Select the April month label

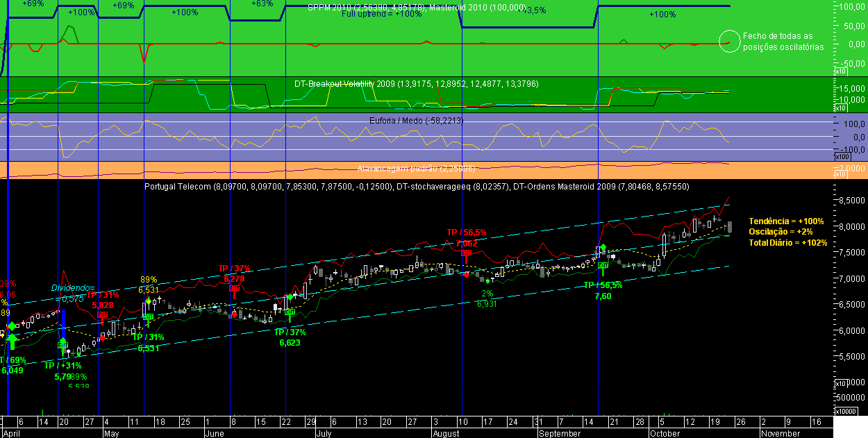coord(13,433)
